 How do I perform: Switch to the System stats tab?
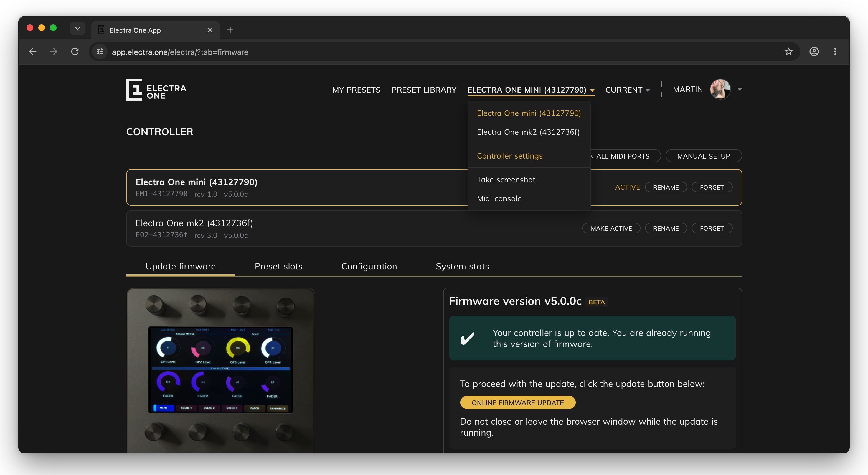click(462, 266)
